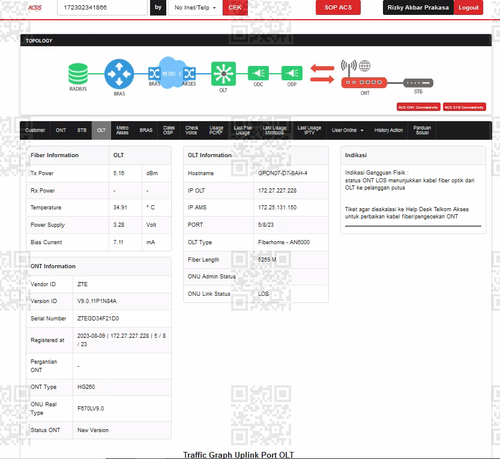This screenshot has height=459, width=500.
Task: Open the No Inet/Telp dropdown
Action: (x=195, y=7)
